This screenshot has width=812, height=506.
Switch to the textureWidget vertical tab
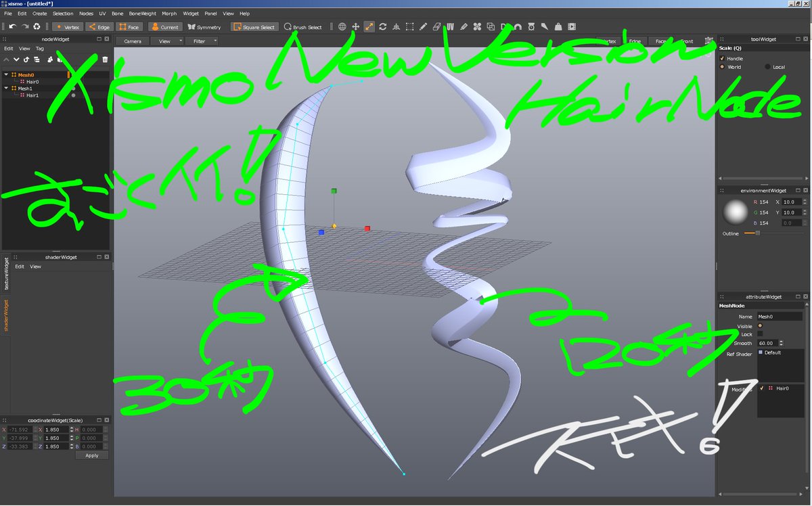6,273
